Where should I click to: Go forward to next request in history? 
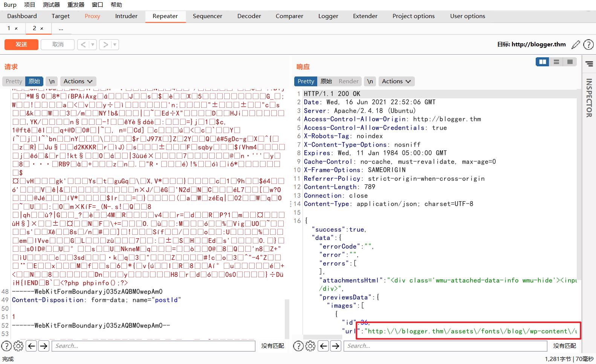105,44
